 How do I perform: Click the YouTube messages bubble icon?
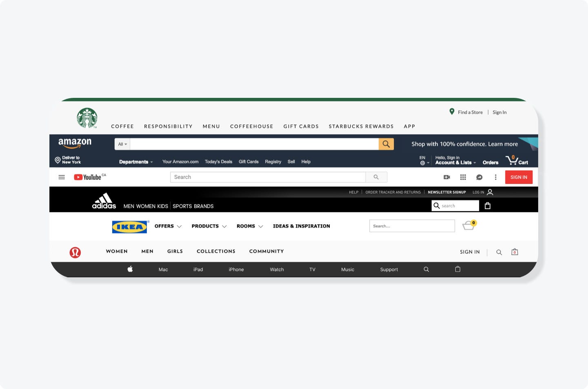[x=479, y=177]
